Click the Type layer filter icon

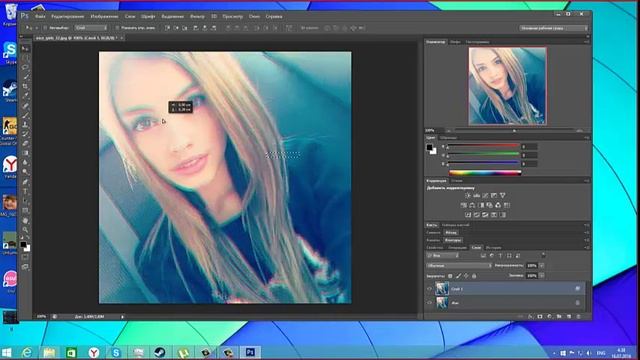pyautogui.click(x=500, y=256)
